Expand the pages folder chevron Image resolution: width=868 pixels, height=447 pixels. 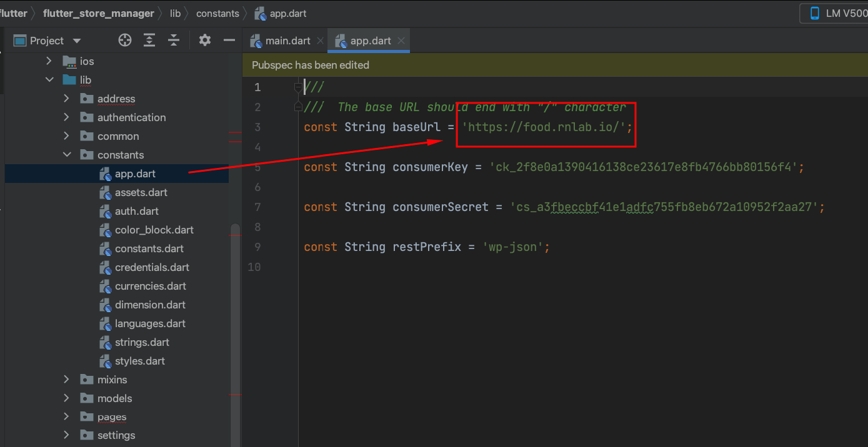[66, 416]
